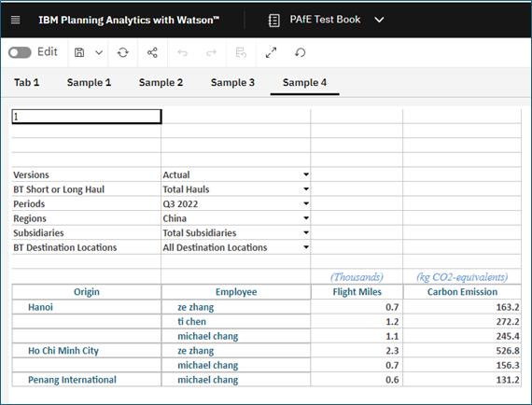532x405 pixels.
Task: Open the BT Short or Long Haul dropdown arrow
Action: click(x=306, y=189)
